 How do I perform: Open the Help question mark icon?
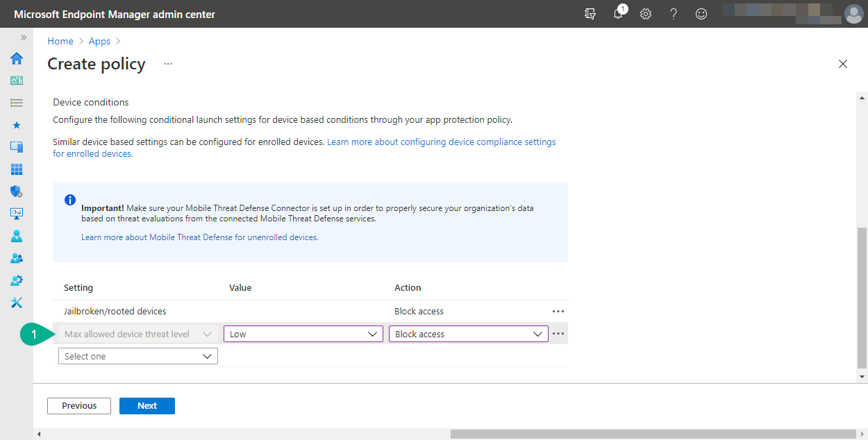click(x=674, y=14)
